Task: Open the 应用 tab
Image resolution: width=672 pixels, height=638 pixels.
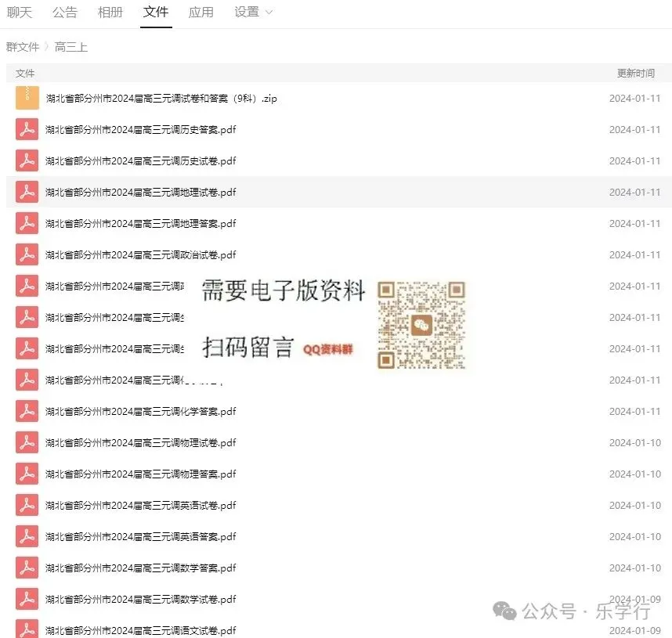Action: point(201,12)
